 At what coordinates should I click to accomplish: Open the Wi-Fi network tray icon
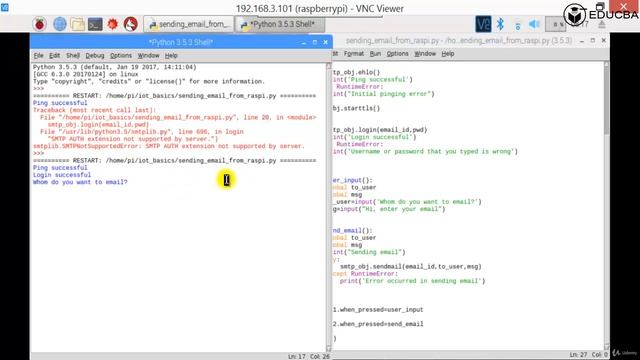(x=518, y=25)
